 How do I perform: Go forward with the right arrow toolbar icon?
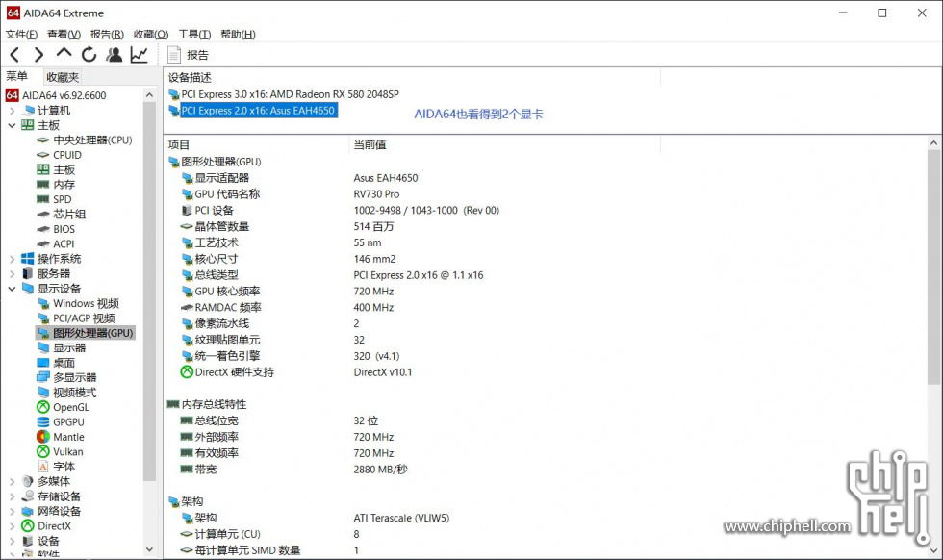point(39,55)
